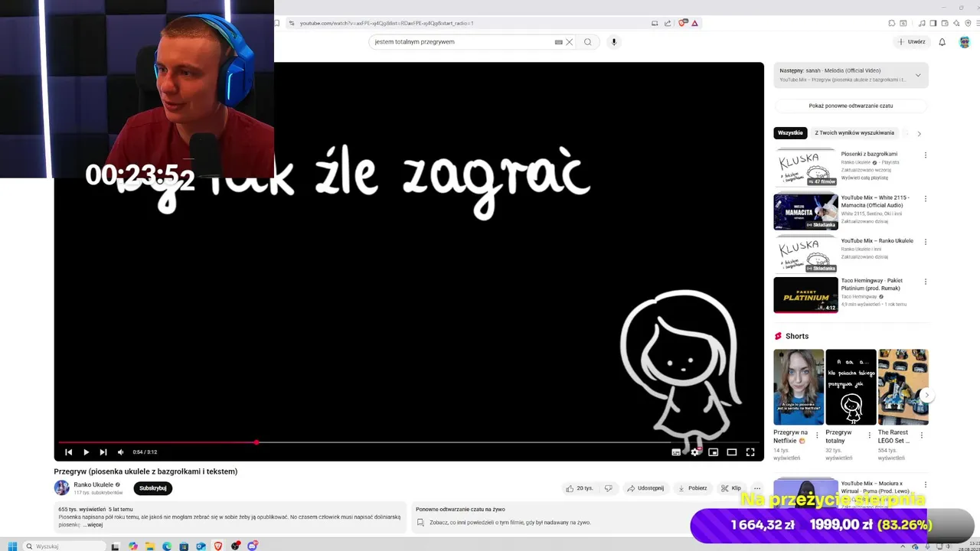Skip to the next video
980x551 pixels.
[103, 452]
